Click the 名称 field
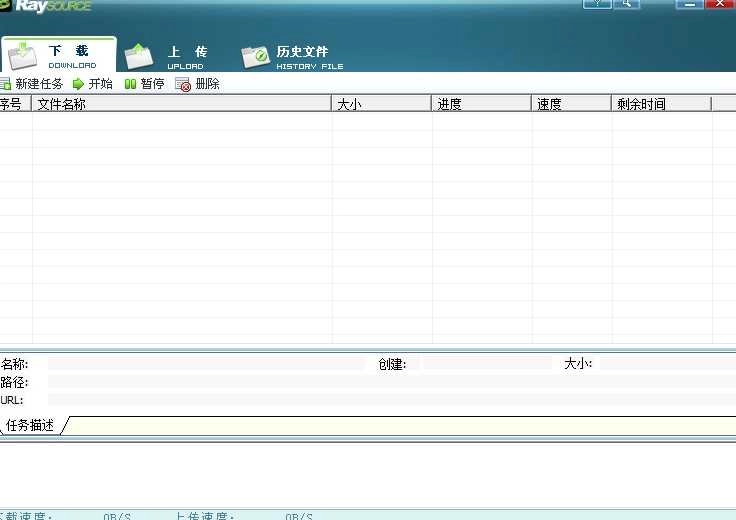This screenshot has width=736, height=520. (206, 364)
